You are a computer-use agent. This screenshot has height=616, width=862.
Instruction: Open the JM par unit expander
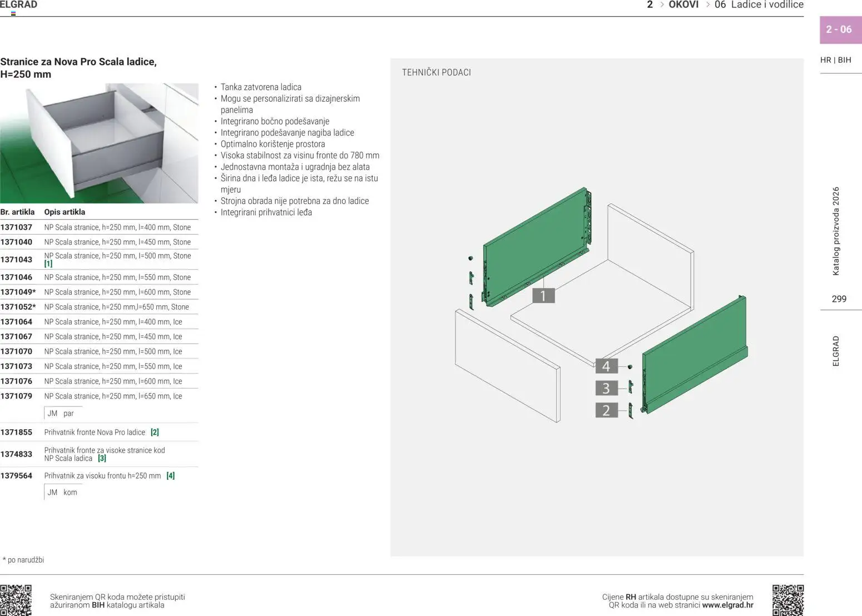pos(60,413)
